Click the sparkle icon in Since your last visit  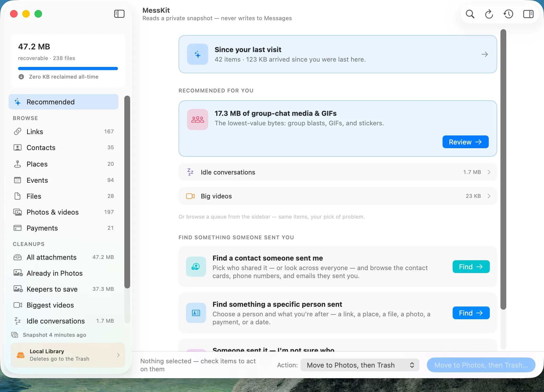point(198,54)
